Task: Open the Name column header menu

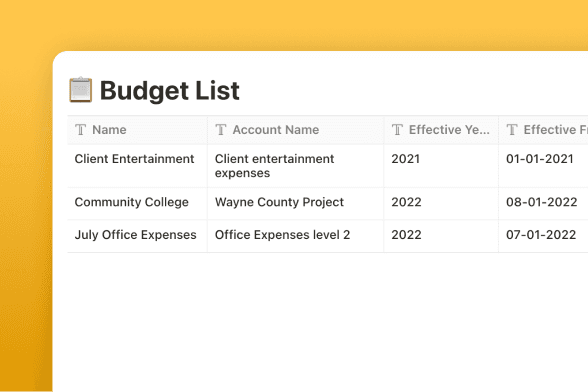Action: pos(137,130)
